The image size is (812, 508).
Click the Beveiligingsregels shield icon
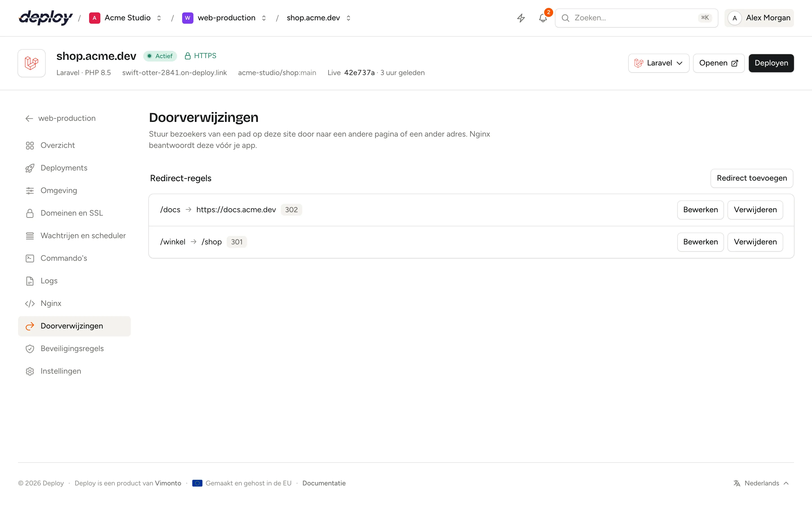(30, 349)
